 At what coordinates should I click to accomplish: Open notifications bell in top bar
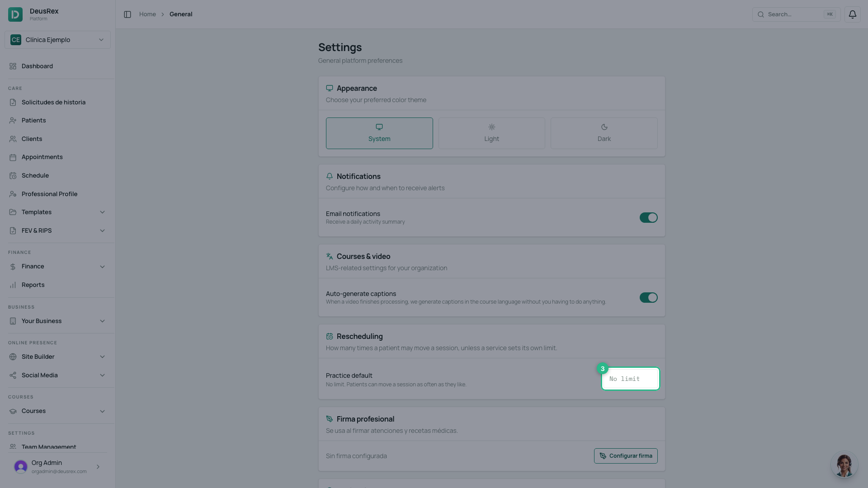(852, 14)
